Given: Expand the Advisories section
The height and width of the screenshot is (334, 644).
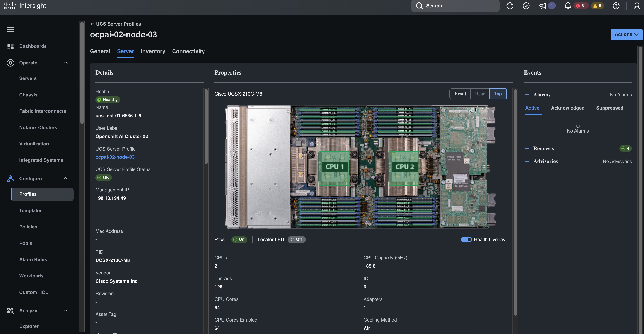Looking at the screenshot, I should point(527,161).
